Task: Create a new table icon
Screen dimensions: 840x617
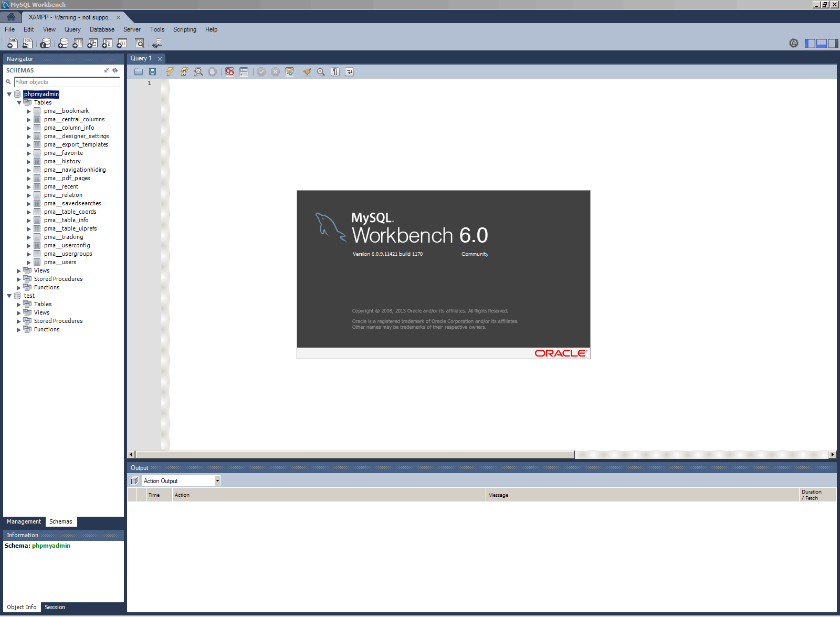Action: 78,43
